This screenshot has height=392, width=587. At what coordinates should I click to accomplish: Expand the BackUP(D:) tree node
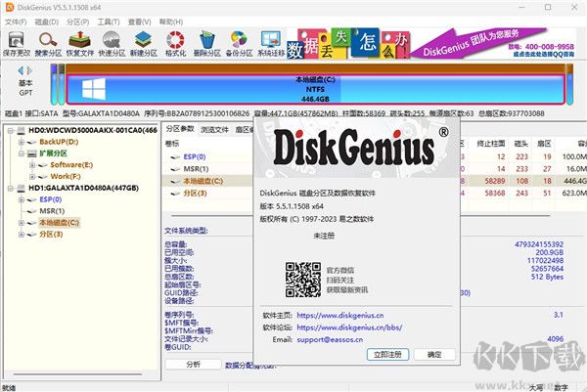click(22, 142)
